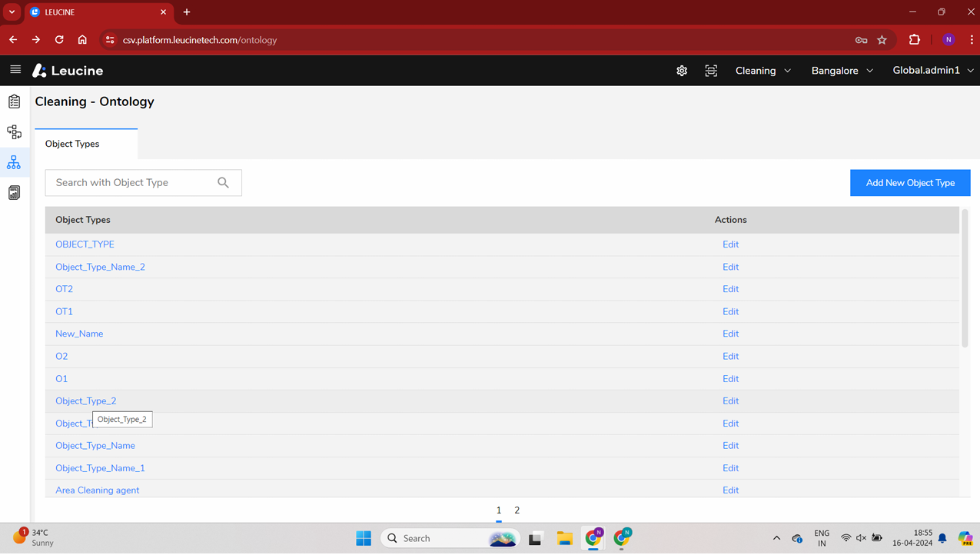Open the clipboard checklist sidebar icon

tap(14, 101)
